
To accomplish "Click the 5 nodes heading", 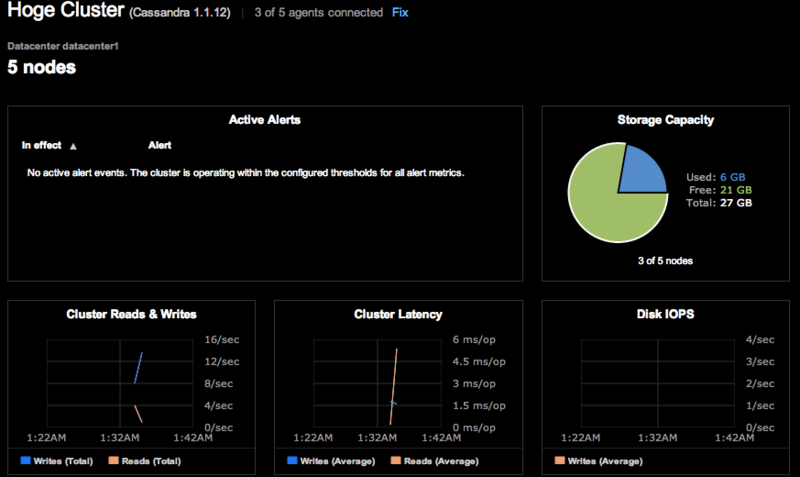I will click(x=41, y=67).
